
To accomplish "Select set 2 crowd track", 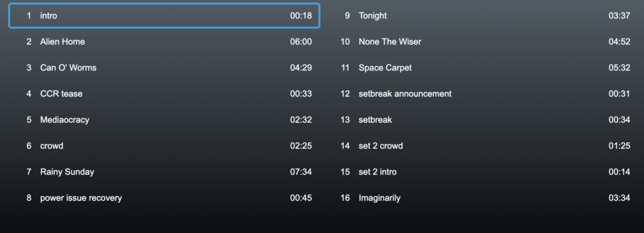I will tap(482, 146).
